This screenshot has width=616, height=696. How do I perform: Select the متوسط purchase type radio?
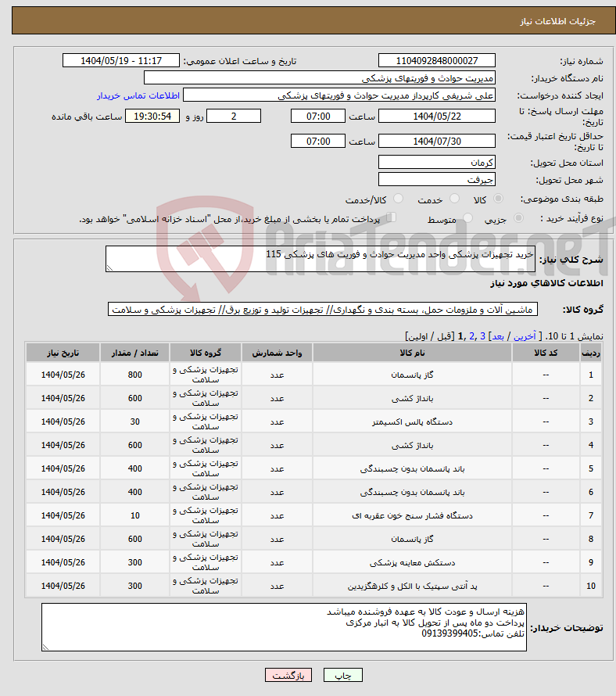[467, 218]
